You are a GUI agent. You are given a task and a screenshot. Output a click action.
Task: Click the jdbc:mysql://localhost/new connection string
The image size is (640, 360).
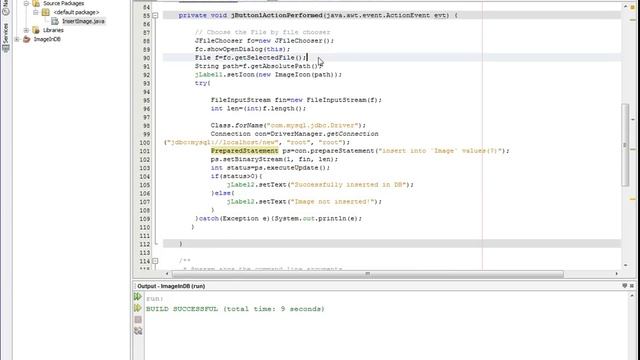click(x=223, y=142)
